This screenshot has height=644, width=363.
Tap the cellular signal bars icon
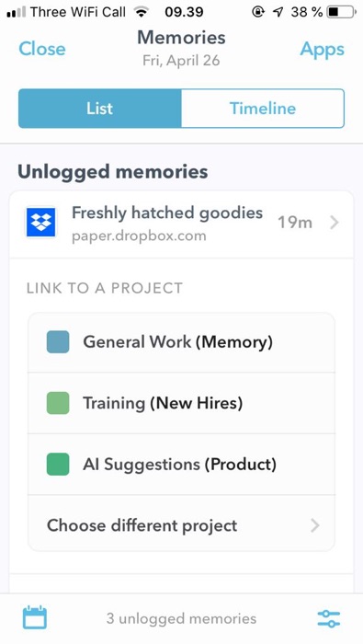[17, 12]
